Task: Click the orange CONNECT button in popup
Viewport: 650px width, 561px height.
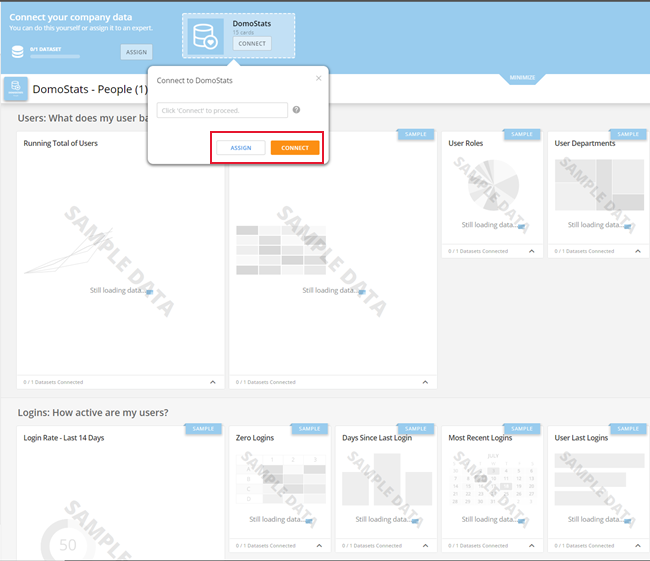Action: 295,148
